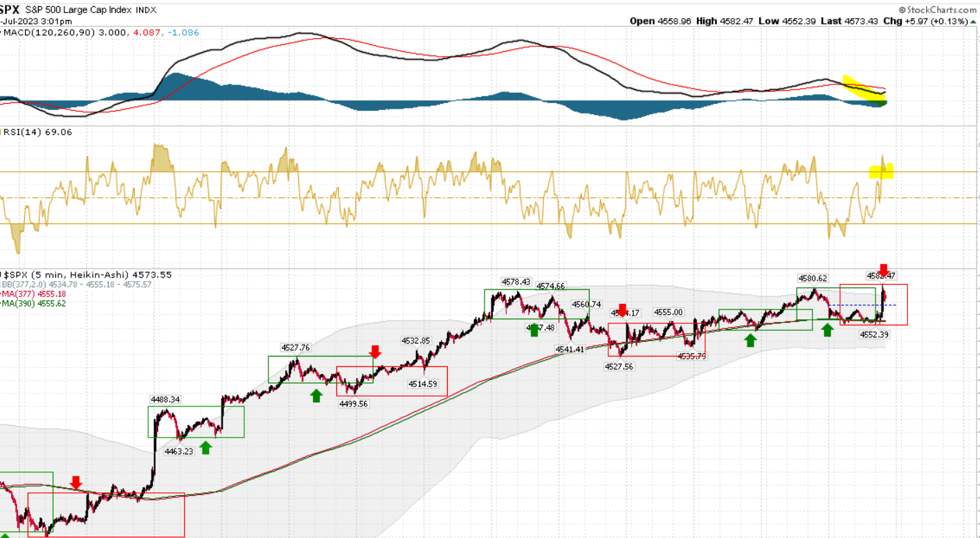980x538 pixels.
Task: Click the 4488.34 price label
Action: 165,400
